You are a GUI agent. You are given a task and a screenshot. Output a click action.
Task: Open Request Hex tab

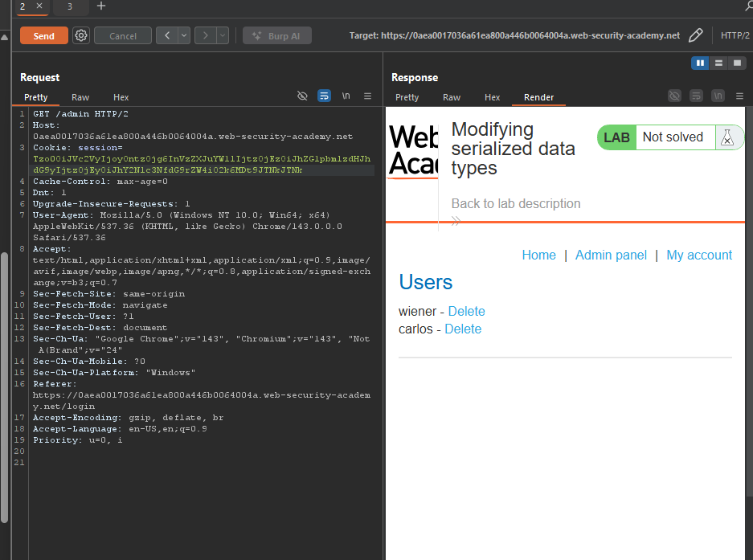coord(121,97)
